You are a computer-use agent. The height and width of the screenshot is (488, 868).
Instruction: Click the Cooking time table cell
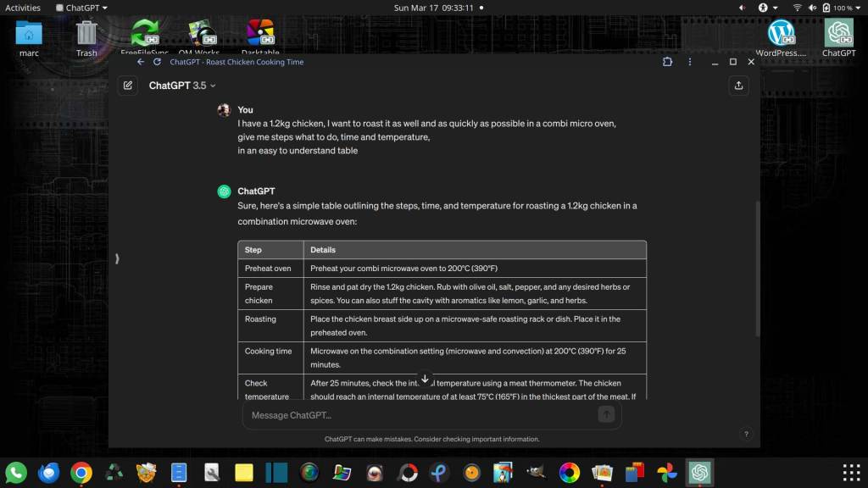point(270,358)
